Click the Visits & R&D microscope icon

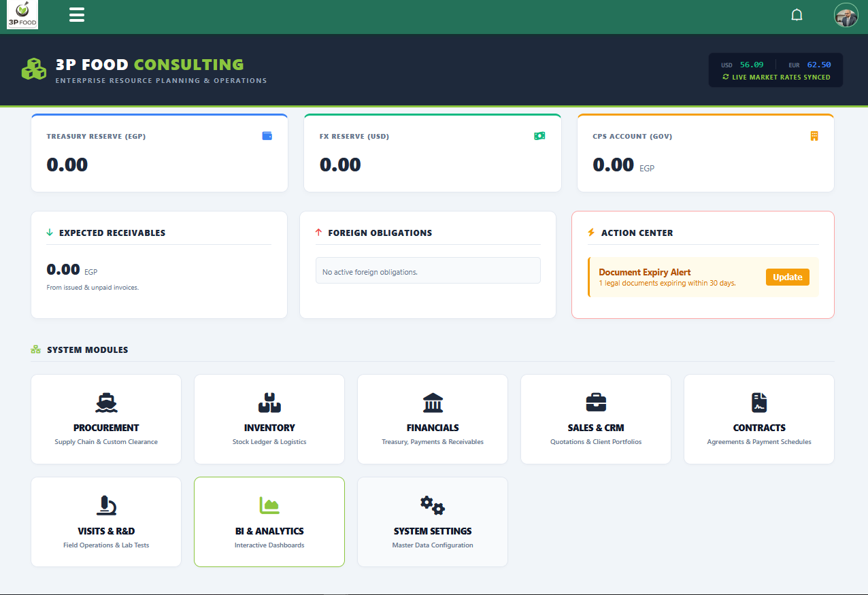[106, 505]
